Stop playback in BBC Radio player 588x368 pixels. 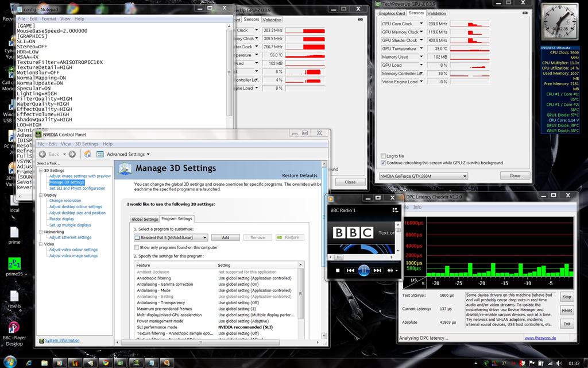pos(338,270)
